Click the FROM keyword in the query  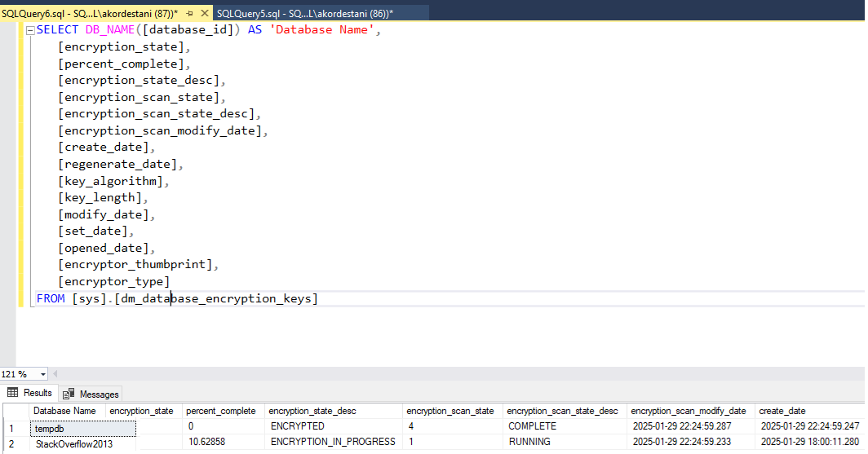pos(51,298)
